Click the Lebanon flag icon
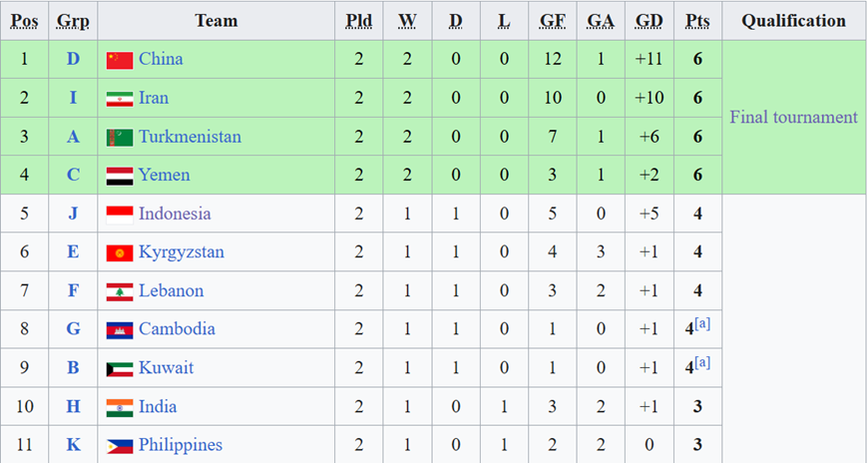Screen dimensions: 868x463 (120, 291)
